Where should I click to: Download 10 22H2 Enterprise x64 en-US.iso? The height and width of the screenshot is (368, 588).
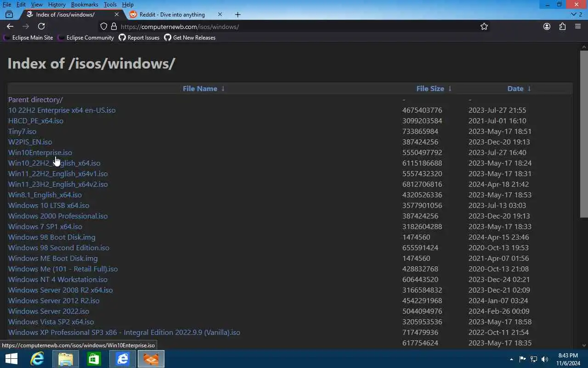coord(62,110)
